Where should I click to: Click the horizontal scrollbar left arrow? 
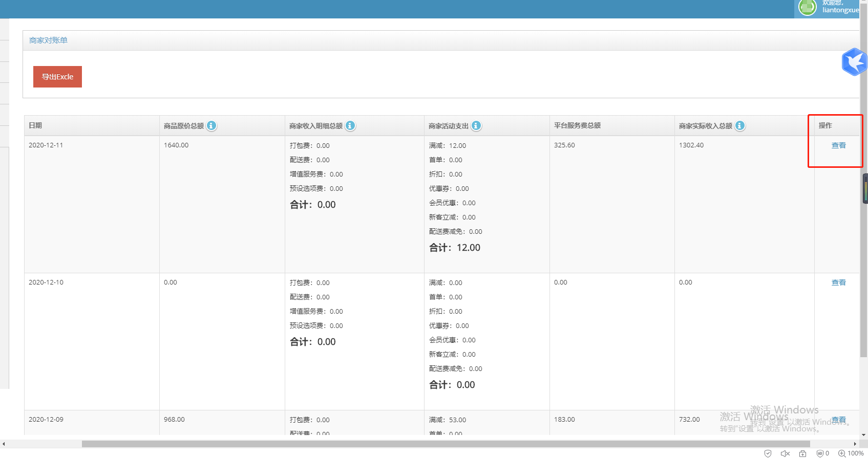click(x=4, y=444)
